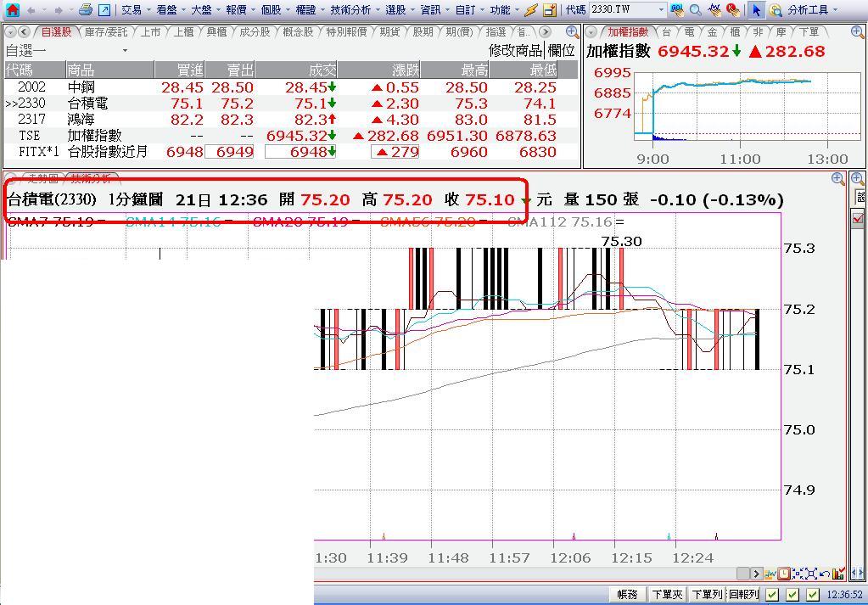Switch to the 庫存/委託 tab
Screen dimensions: 868x605
tap(106, 32)
